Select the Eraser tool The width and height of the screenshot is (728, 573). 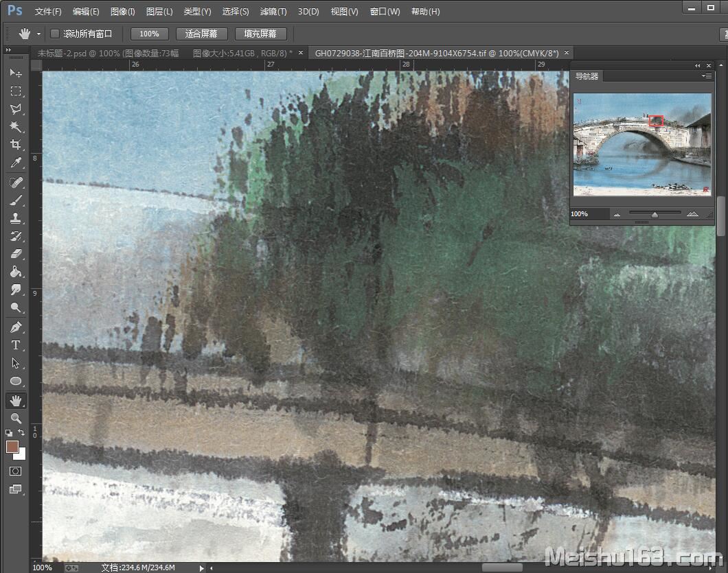15,254
